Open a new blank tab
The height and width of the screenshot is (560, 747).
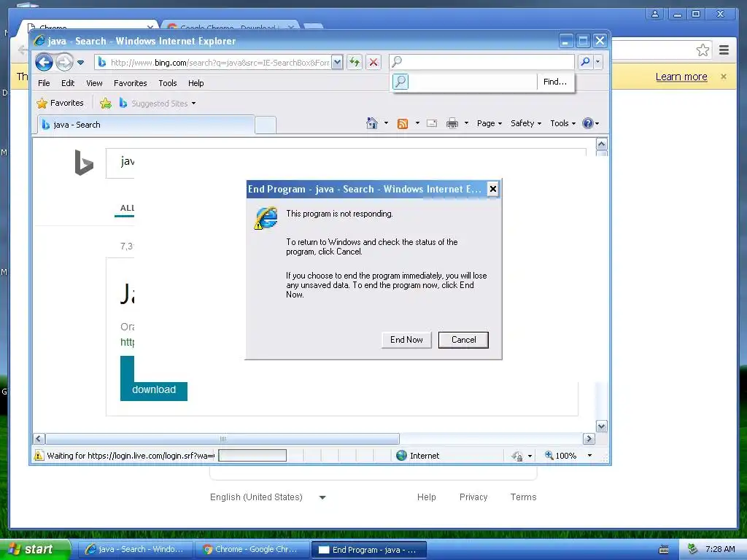[266, 125]
